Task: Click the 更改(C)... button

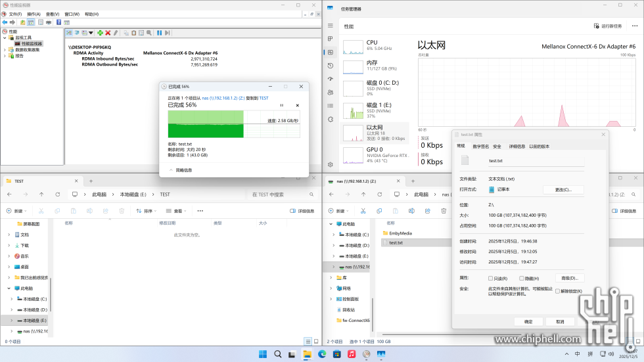Action: coord(563,189)
